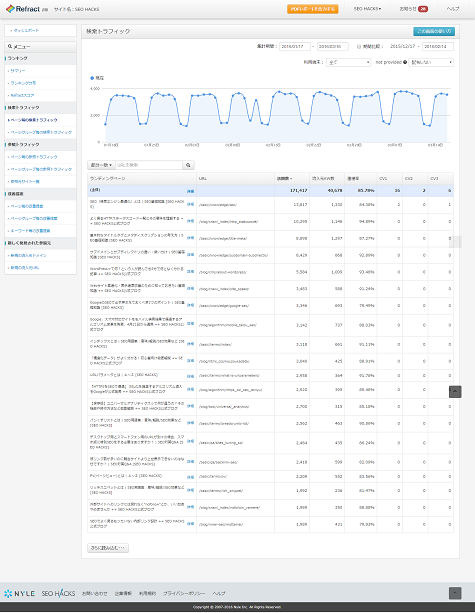Open お問い合わせ in the footer
The width and height of the screenshot is (475, 613).
(94, 593)
